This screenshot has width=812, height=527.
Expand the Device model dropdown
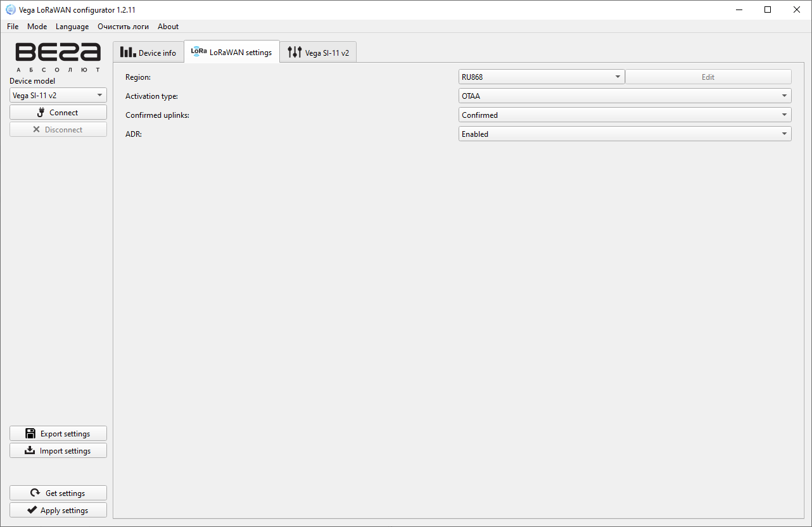58,95
